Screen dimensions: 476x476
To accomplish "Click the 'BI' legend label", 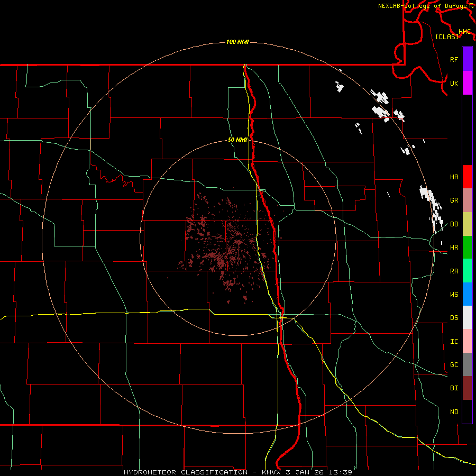I will tap(454, 388).
